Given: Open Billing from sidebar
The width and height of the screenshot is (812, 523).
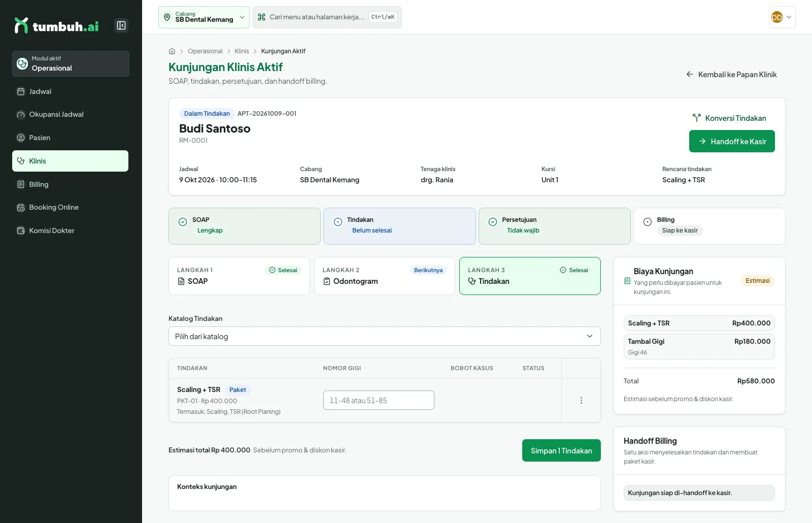Looking at the screenshot, I should (71, 184).
